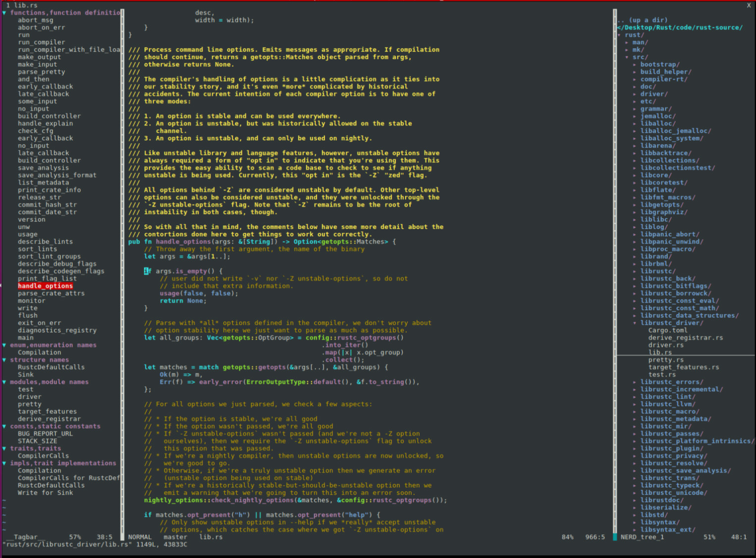
Task: Jump to parse_pretty tag in Tagbar
Action: point(42,72)
